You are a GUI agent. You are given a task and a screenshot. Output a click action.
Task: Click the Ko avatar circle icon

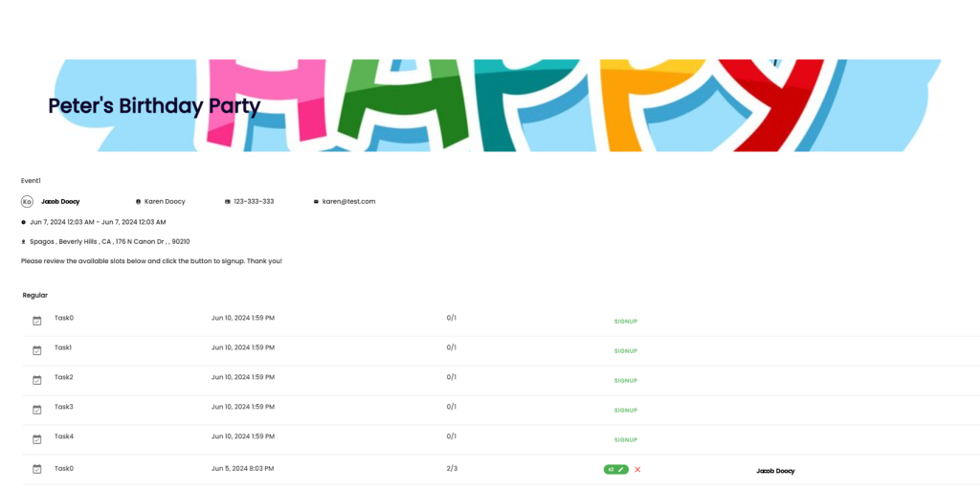[x=27, y=202]
